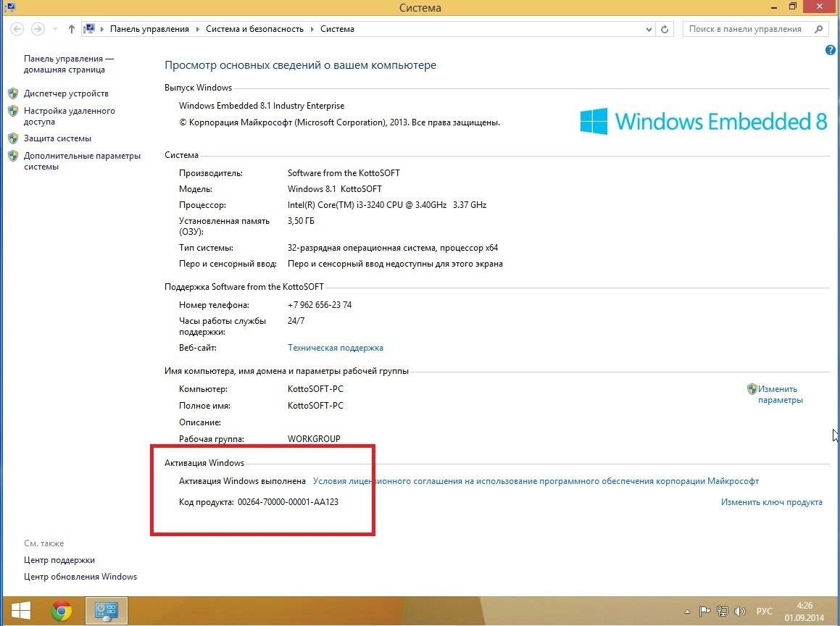Click the computer icon in address bar
This screenshot has width=840, height=626.
[x=89, y=29]
